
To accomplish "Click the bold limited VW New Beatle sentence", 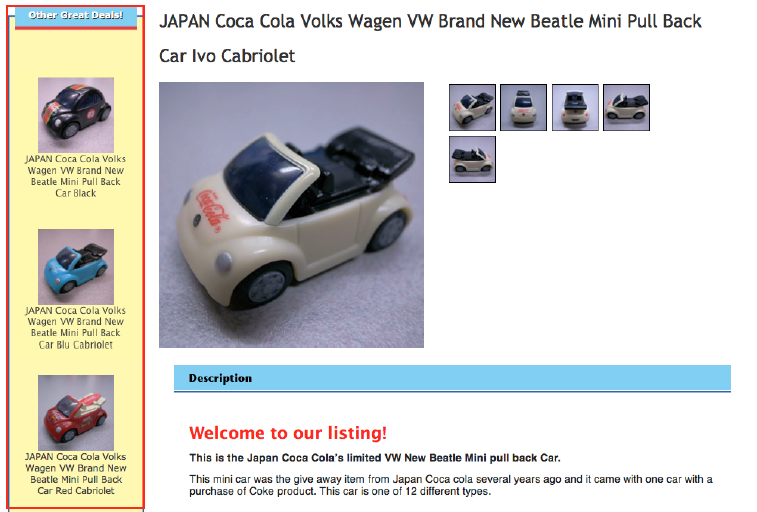I will pos(375,458).
